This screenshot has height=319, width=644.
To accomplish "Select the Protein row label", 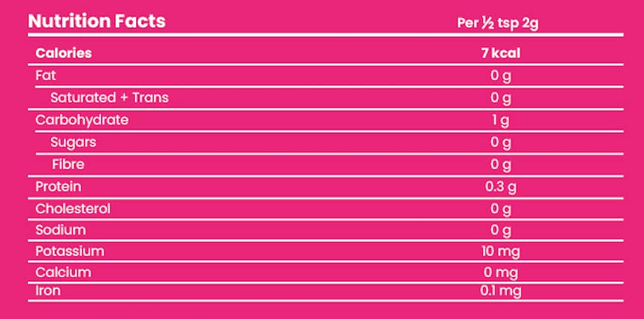I will pos(58,186).
